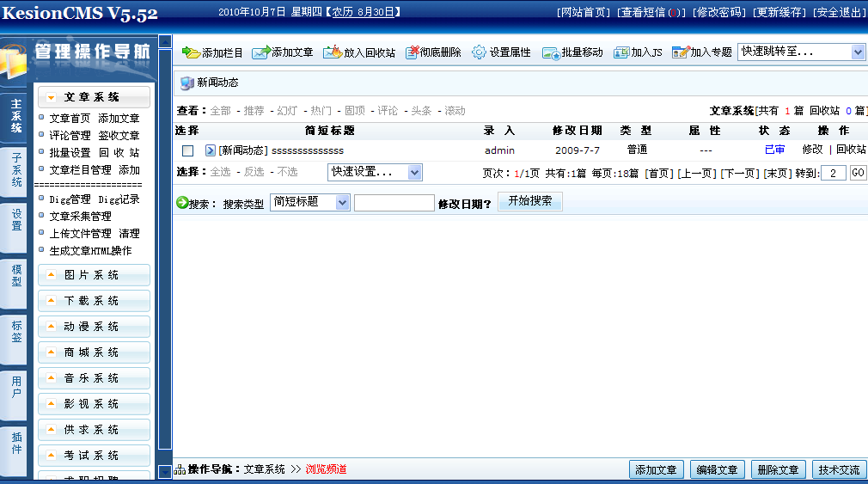Expand the 影视系统 section
The width and height of the screenshot is (868, 484).
[94, 404]
